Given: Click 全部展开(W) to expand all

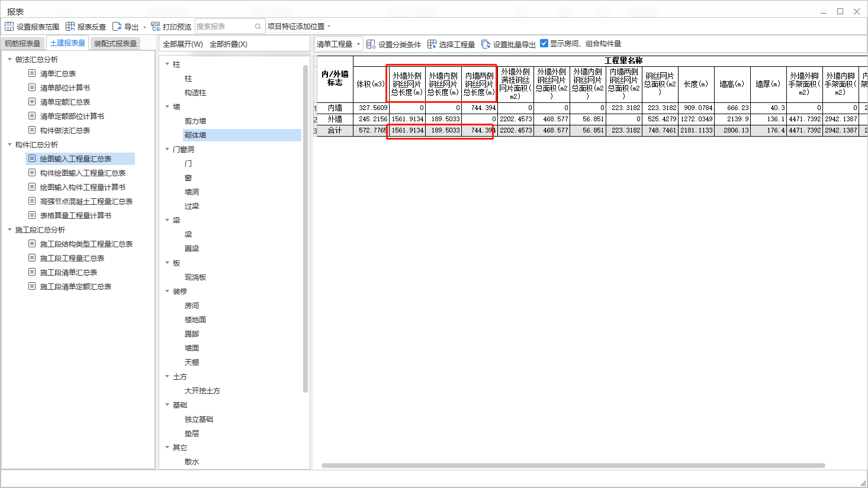Looking at the screenshot, I should point(183,44).
